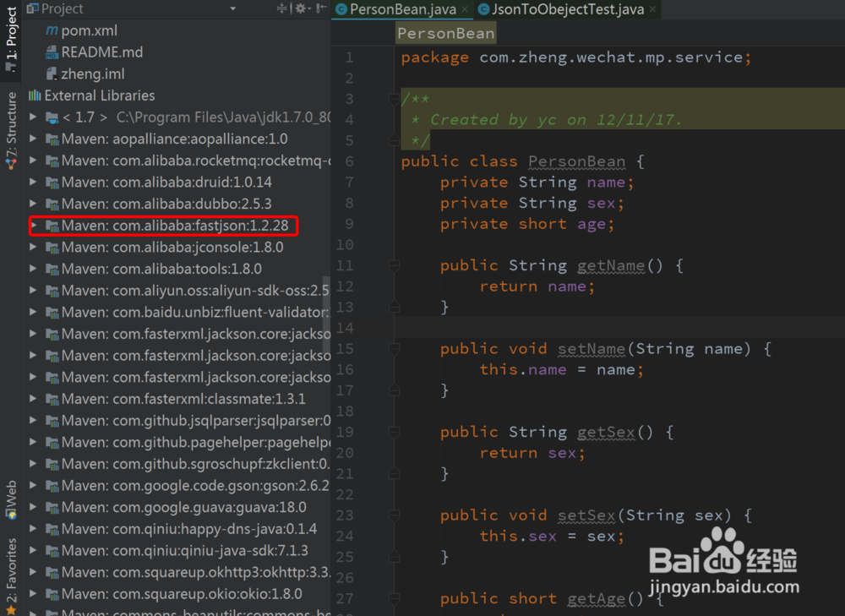Click the Maven icon beside pom.xml
This screenshot has width=845, height=616.
52,30
